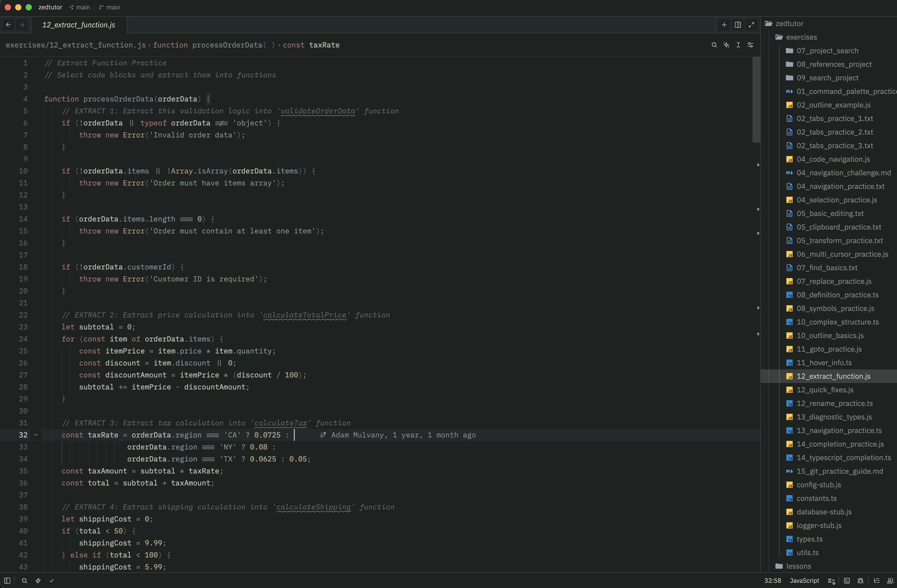Viewport: 897px width, 588px height.
Task: Toggle the outline panel icon
Action: (877, 581)
